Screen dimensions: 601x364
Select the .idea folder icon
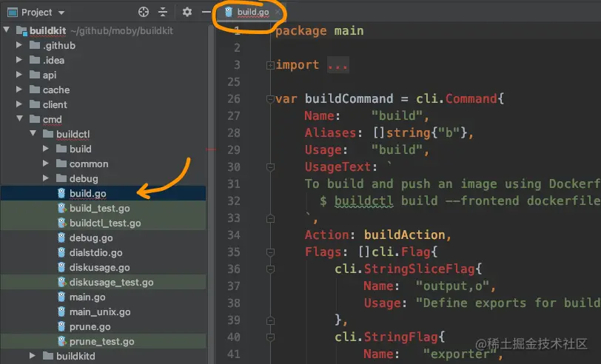[x=35, y=60]
